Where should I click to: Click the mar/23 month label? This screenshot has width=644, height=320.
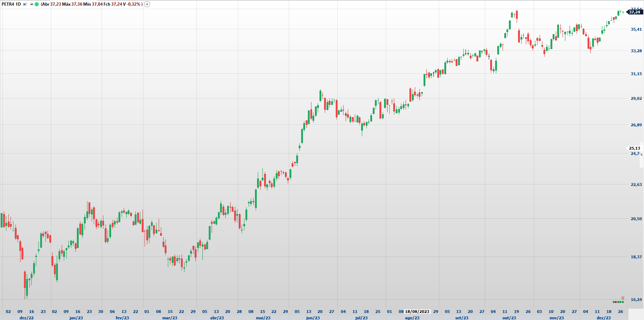point(170,318)
